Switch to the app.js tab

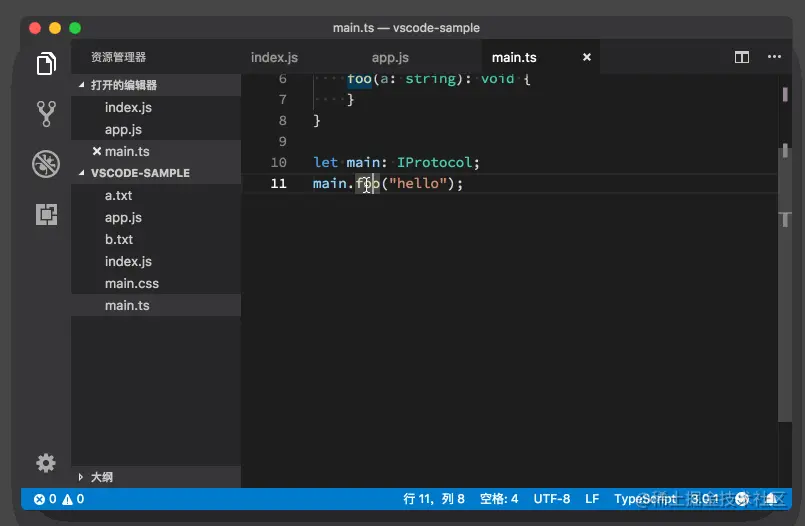[390, 57]
